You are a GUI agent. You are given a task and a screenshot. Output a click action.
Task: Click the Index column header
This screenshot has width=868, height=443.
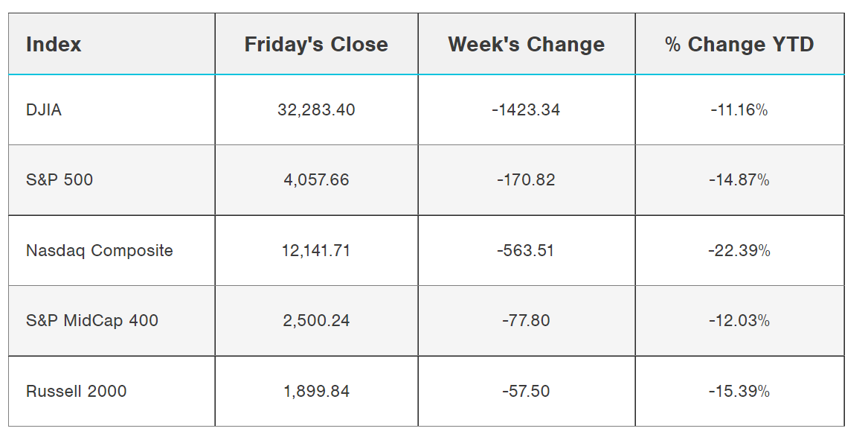click(54, 45)
